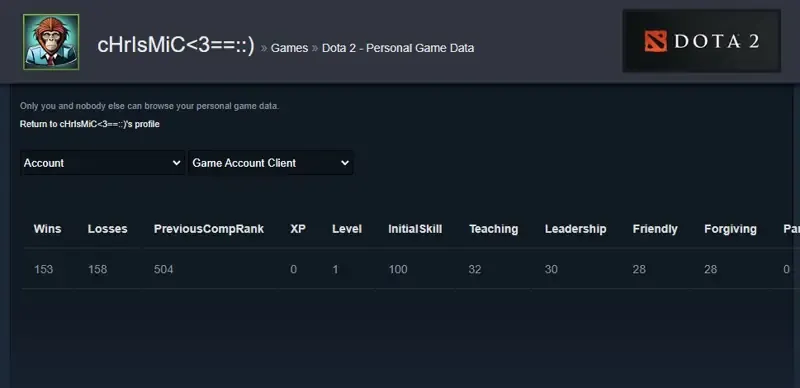Return to cHrIsMiC<3==::)'s profile link
Image resolution: width=800 pixels, height=388 pixels.
[x=90, y=124]
